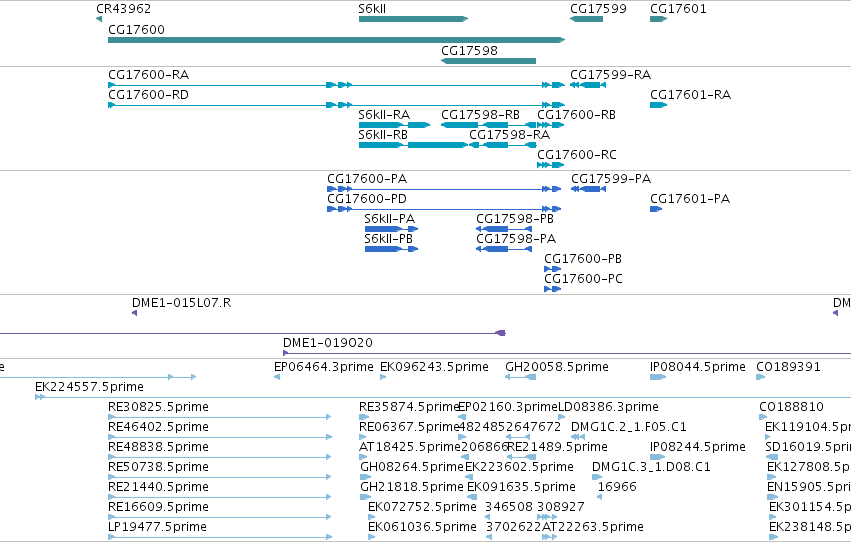Click the S6kII gene feature
The height and width of the screenshot is (542, 851).
coord(413,19)
